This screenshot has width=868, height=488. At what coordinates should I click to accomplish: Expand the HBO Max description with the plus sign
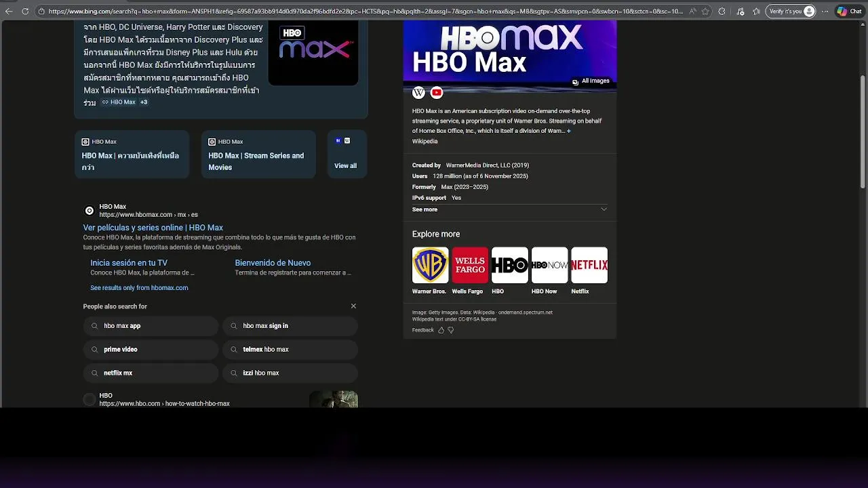tap(569, 131)
